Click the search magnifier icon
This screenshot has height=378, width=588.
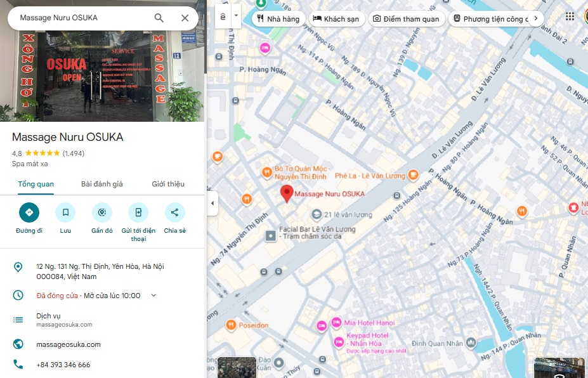click(x=159, y=18)
